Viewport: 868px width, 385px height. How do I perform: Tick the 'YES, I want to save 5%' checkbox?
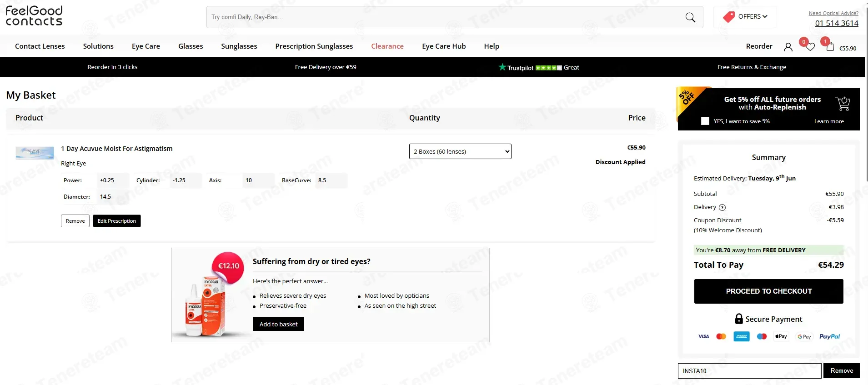[705, 121]
